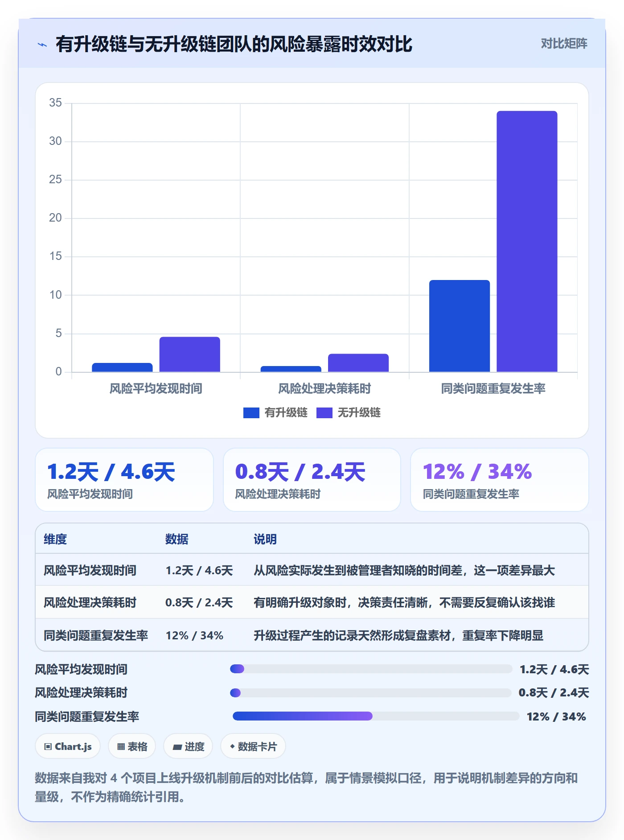
Task: Click the 风险处理决策耗时 progress bar
Action: [x=370, y=693]
